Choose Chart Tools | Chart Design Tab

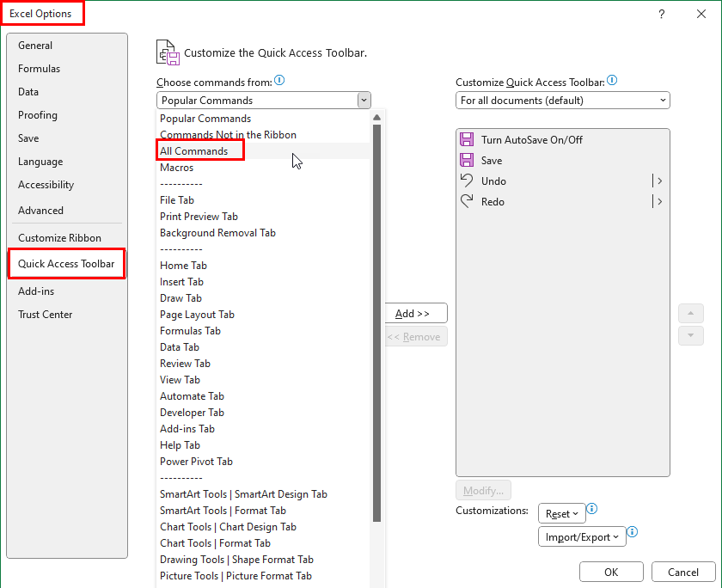[263, 527]
